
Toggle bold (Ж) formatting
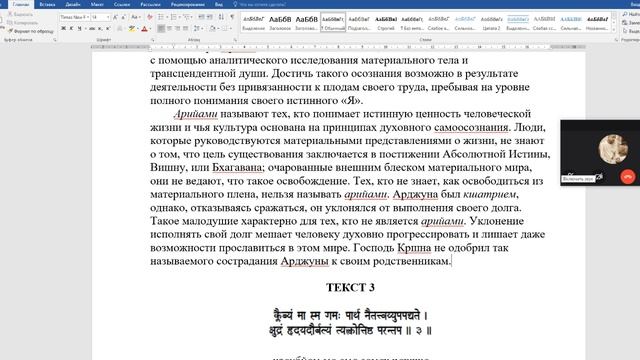coord(63,29)
